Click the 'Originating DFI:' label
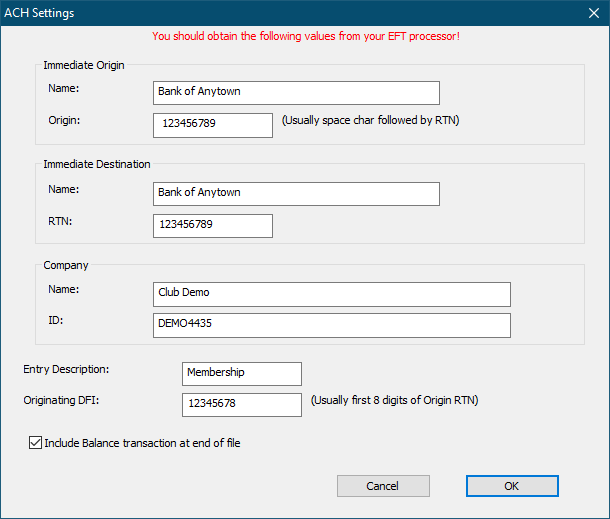 pyautogui.click(x=64, y=400)
